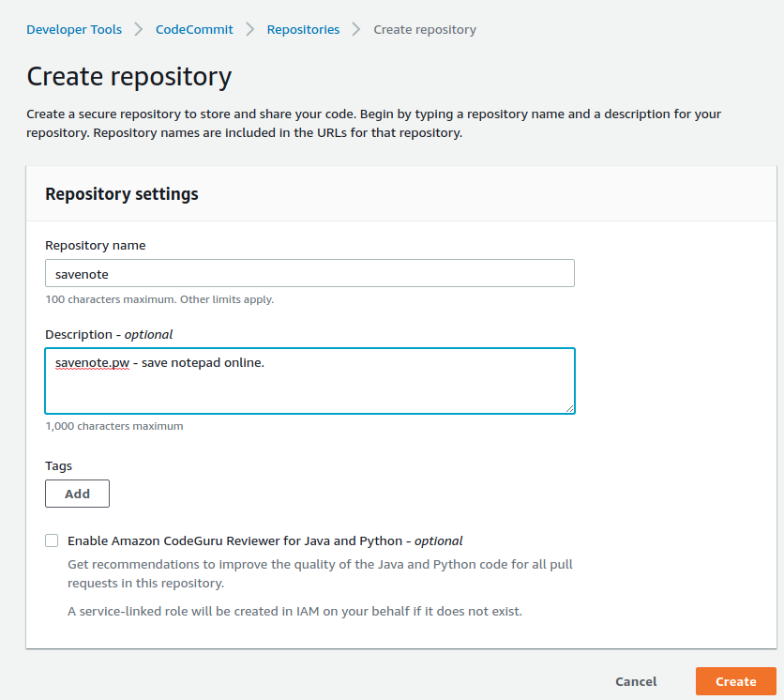
Task: Click the chevron after Repositories breadcrumb
Action: click(x=356, y=29)
